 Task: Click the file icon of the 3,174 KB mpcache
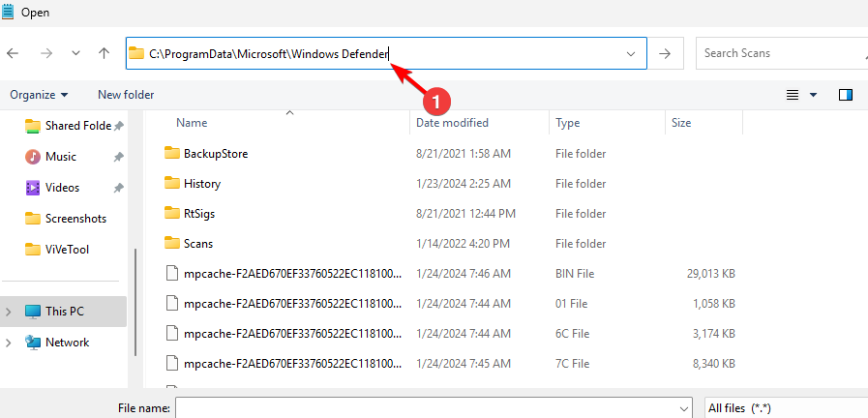[x=173, y=333]
